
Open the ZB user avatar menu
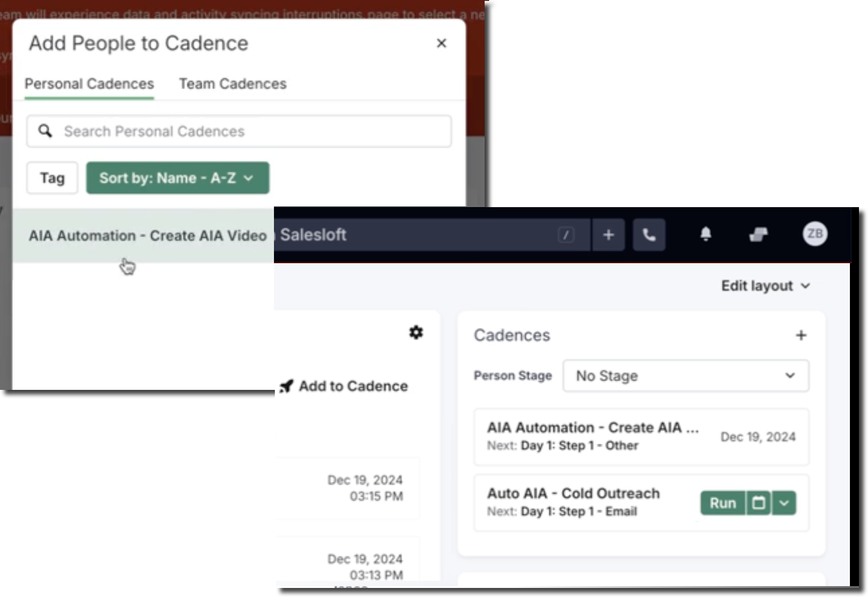[815, 234]
